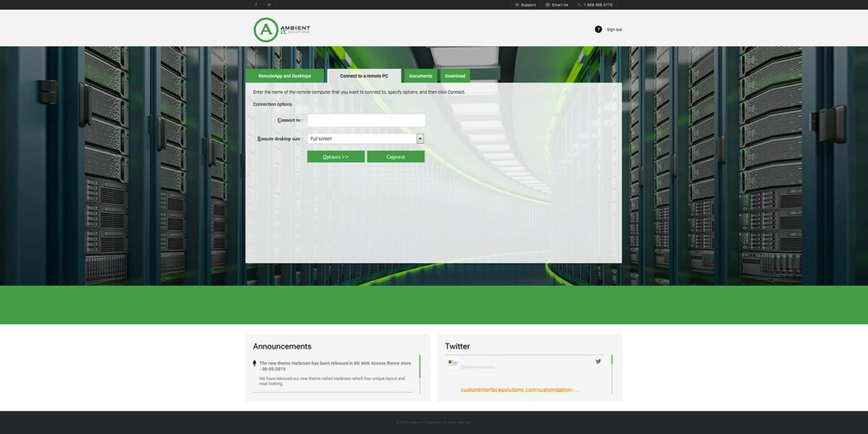Image resolution: width=868 pixels, height=434 pixels.
Task: Open the Documents tab
Action: [x=420, y=75]
